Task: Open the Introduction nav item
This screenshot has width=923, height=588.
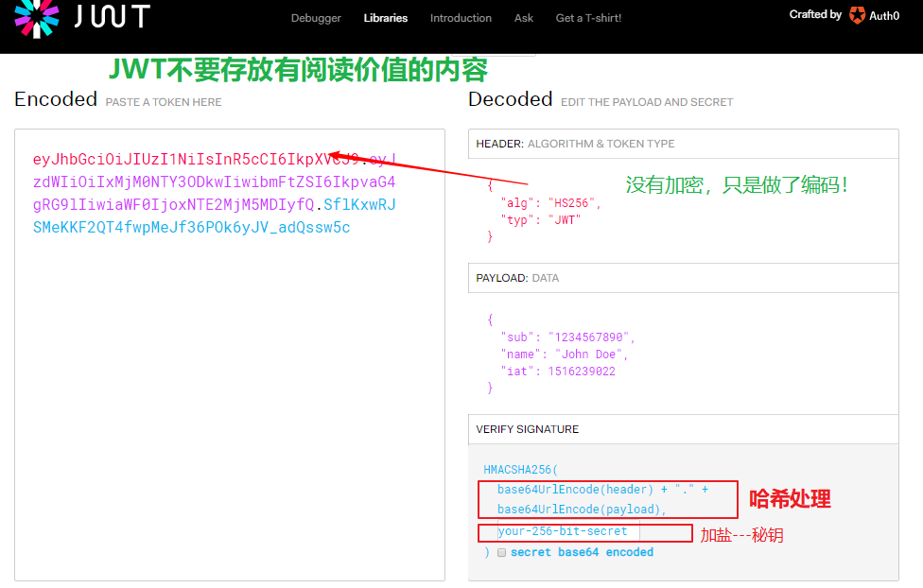Action: 461,18
